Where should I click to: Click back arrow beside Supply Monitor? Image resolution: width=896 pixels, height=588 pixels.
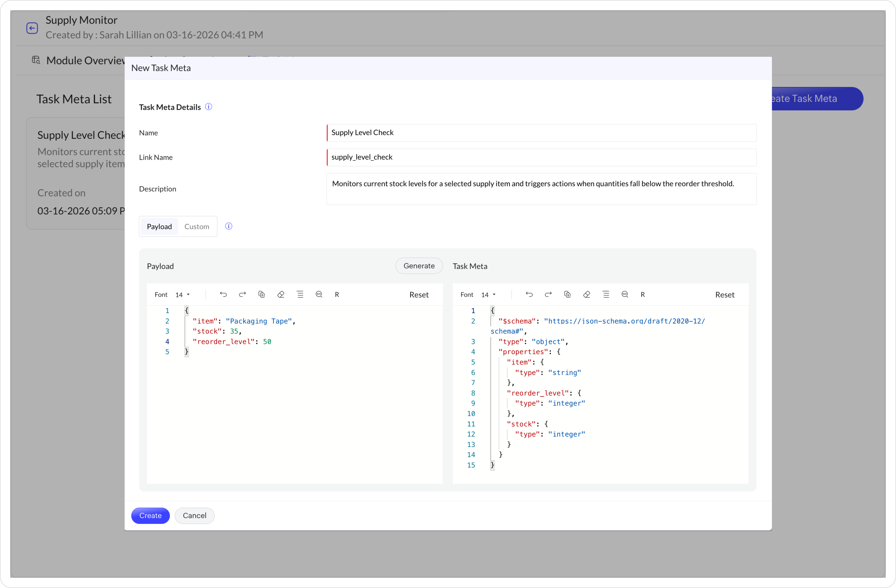[32, 28]
